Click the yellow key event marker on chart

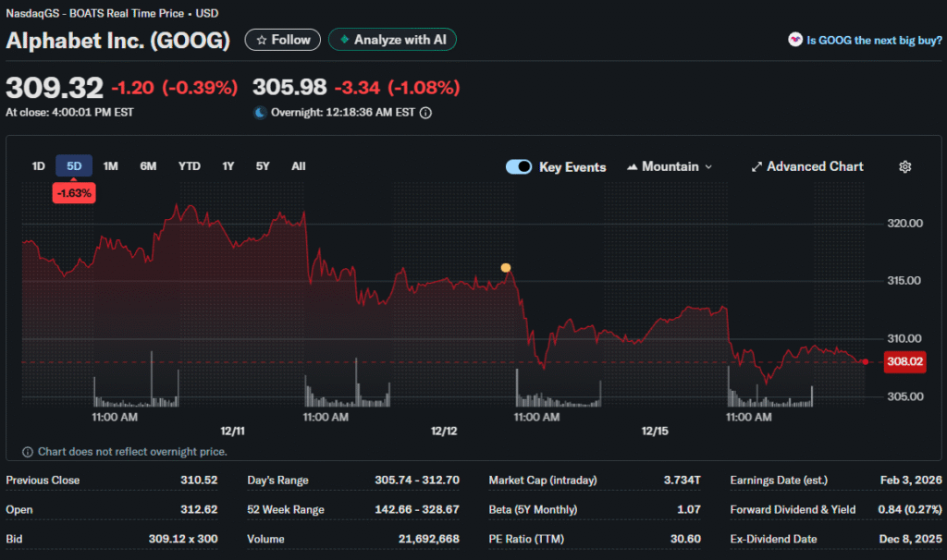tap(505, 268)
